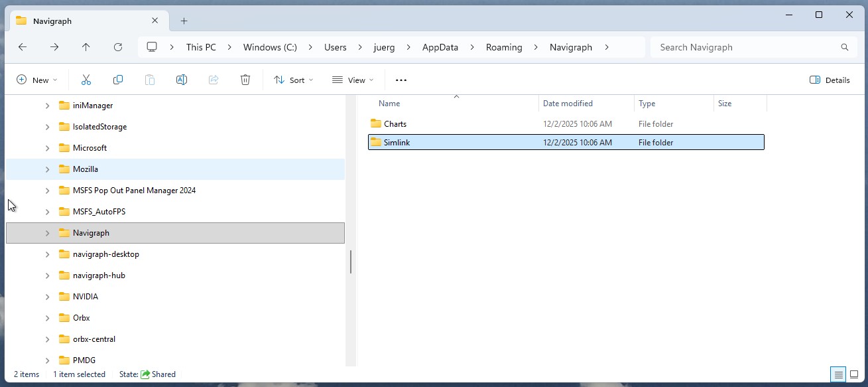Image resolution: width=868 pixels, height=387 pixels.
Task: Refresh the current folder view
Action: (x=118, y=47)
